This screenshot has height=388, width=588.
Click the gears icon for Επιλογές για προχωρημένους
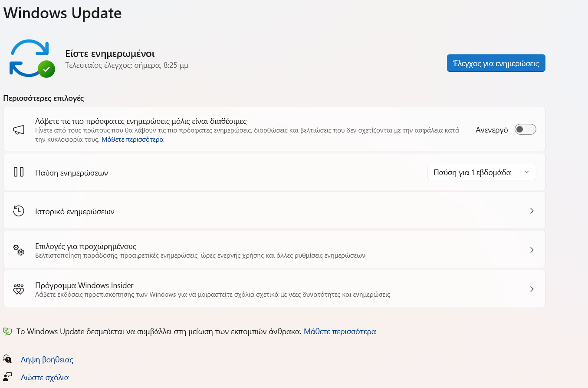click(19, 250)
